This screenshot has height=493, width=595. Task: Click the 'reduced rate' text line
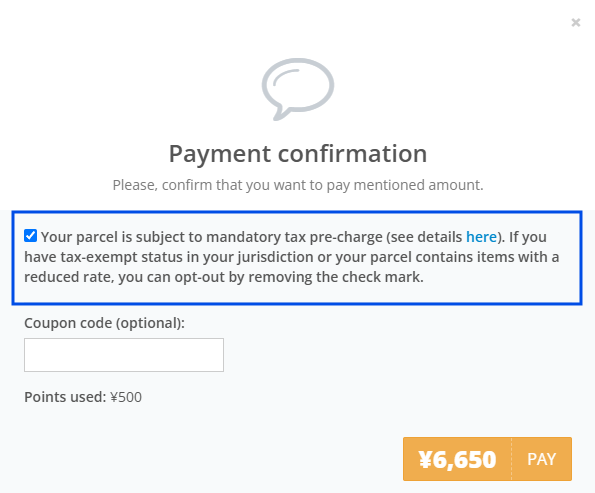pyautogui.click(x=224, y=277)
